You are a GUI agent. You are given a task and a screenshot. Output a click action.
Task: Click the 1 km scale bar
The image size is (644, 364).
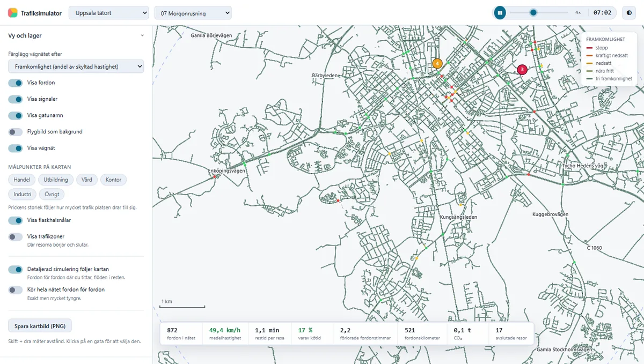[183, 304]
